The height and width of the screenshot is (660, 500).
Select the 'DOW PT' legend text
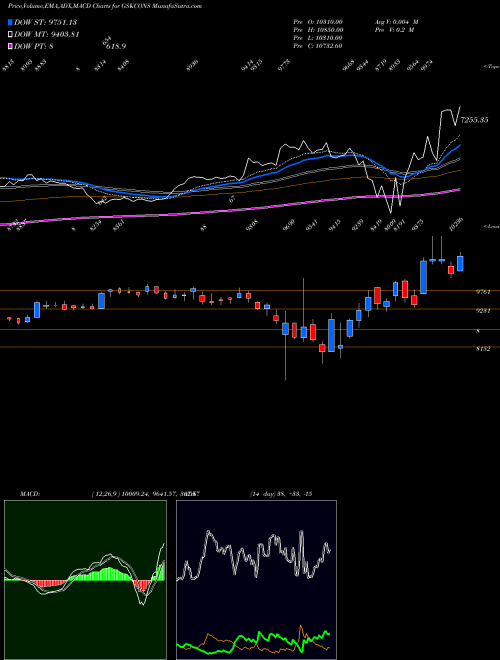(34, 47)
